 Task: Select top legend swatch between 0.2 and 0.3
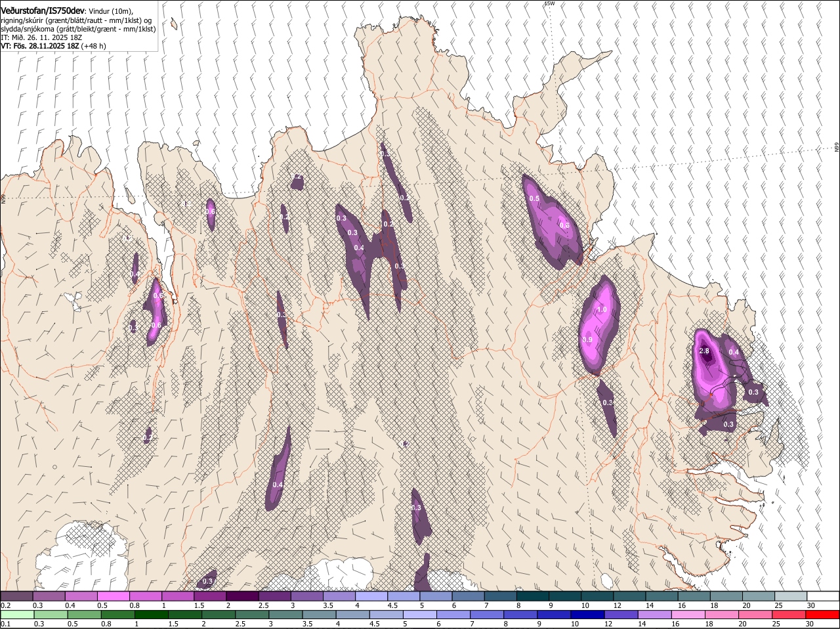click(x=16, y=596)
